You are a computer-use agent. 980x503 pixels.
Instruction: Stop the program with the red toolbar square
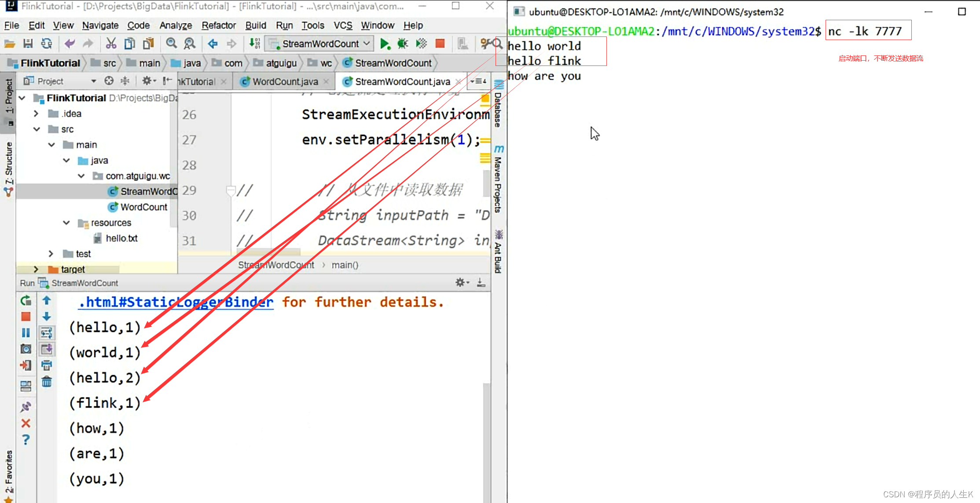point(440,44)
